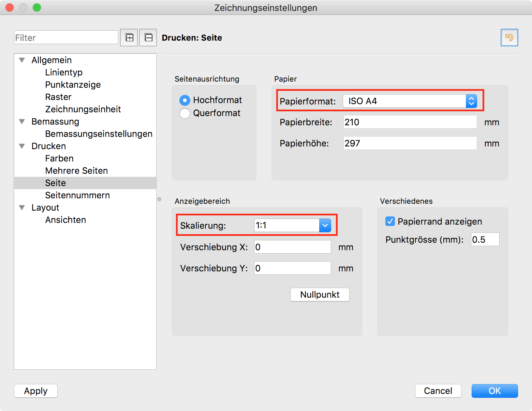Click the restore defaults arrow icon
The image size is (532, 411).
(x=509, y=38)
